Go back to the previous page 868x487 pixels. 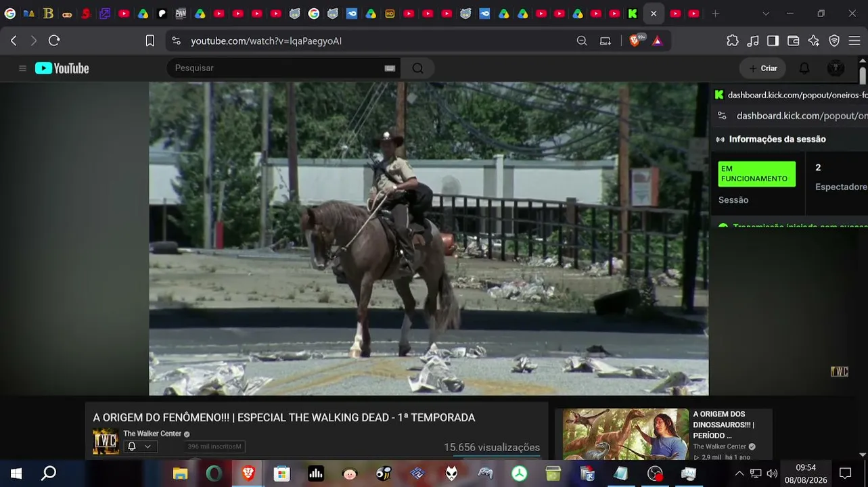click(14, 41)
